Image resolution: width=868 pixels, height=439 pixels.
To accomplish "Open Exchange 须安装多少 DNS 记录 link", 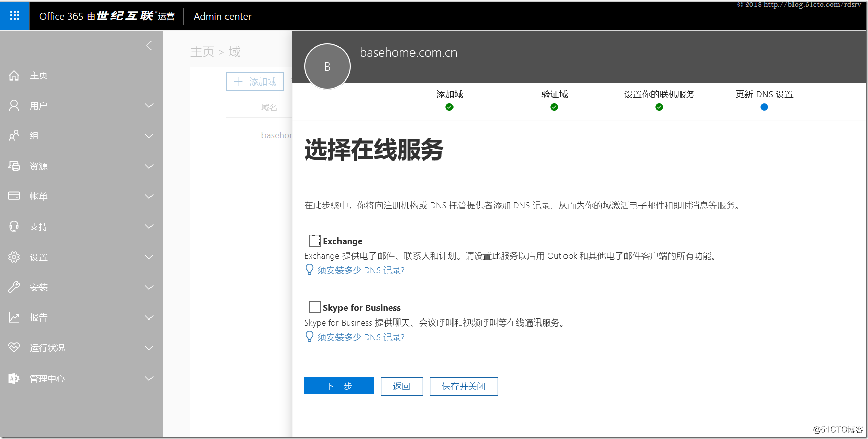I will (361, 270).
